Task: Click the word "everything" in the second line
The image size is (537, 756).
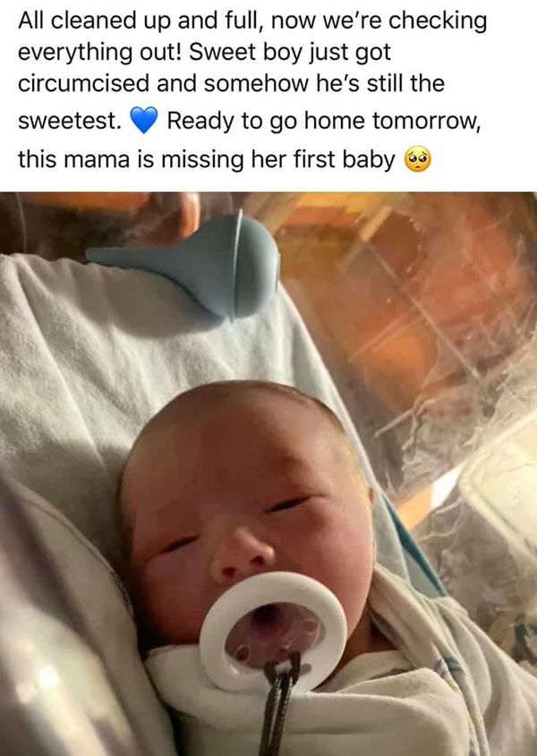Action: 75,54
